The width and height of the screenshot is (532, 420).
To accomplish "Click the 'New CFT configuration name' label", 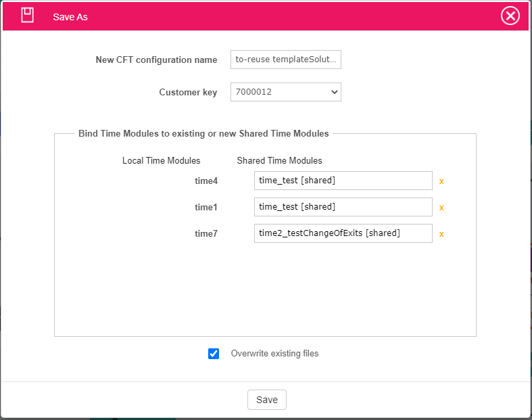I will point(156,60).
